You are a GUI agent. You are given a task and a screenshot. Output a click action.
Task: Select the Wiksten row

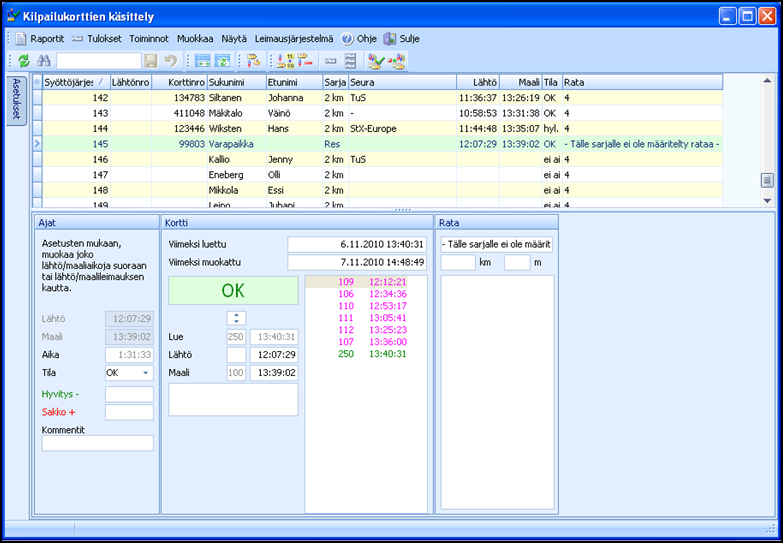[x=383, y=129]
